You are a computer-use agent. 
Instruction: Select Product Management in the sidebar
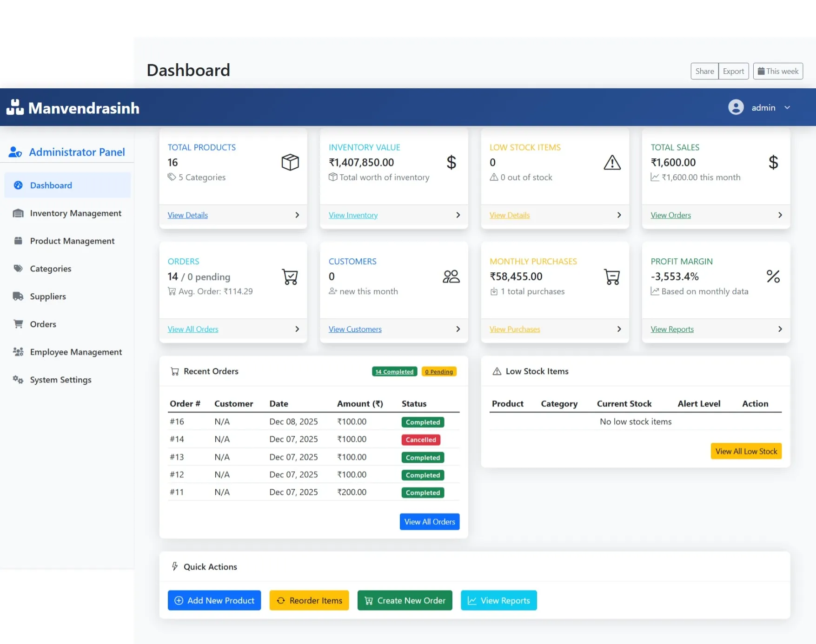tap(72, 241)
